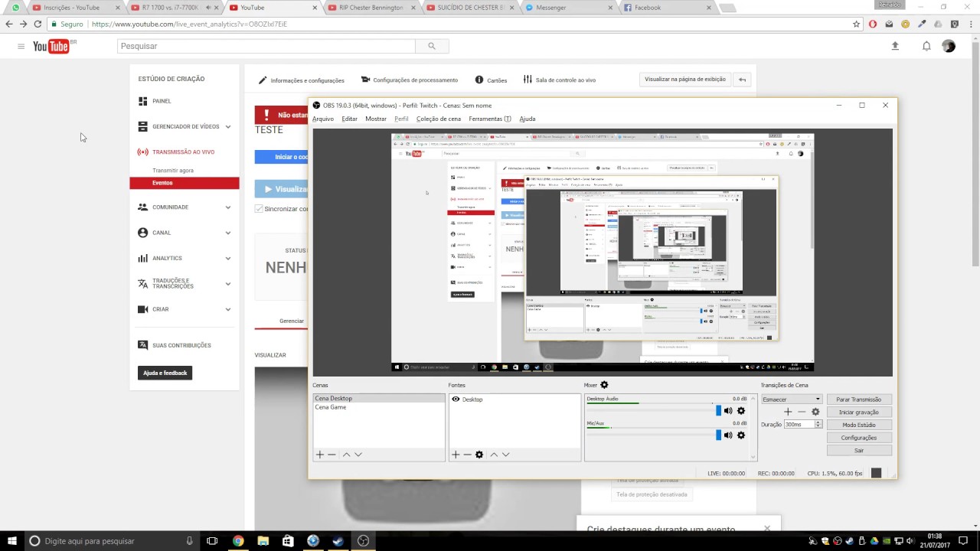The width and height of the screenshot is (980, 551).
Task: Toggle visibility of Desktop source
Action: (456, 399)
